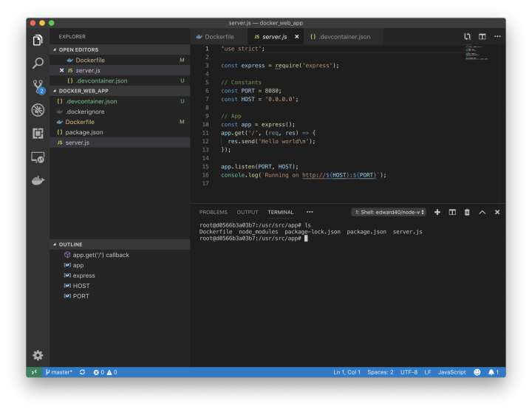
Task: Change language mode JavaScript
Action: point(451,372)
